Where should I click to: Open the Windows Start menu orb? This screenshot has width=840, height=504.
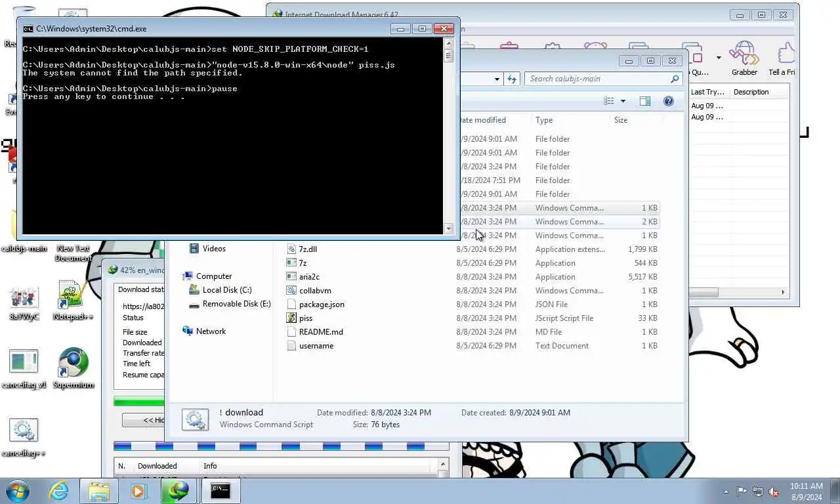pyautogui.click(x=18, y=490)
